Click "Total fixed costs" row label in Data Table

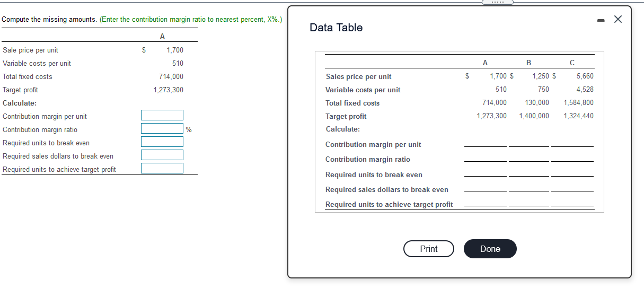coord(352,103)
